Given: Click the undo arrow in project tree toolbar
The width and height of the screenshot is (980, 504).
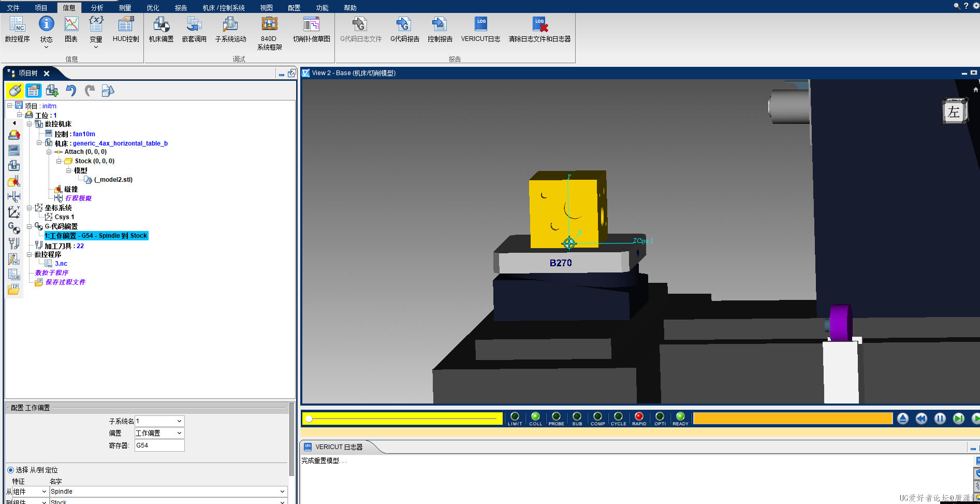Looking at the screenshot, I should click(71, 91).
